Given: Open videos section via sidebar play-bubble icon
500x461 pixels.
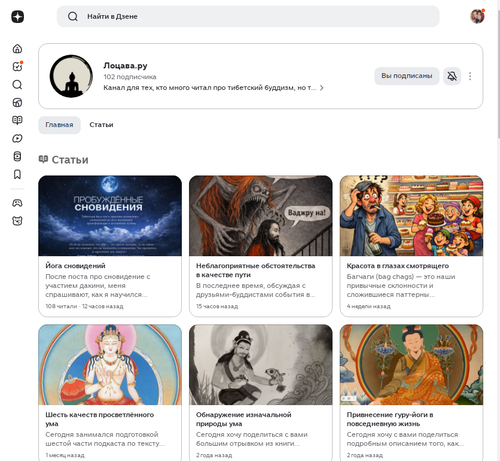Looking at the screenshot, I should point(17,138).
